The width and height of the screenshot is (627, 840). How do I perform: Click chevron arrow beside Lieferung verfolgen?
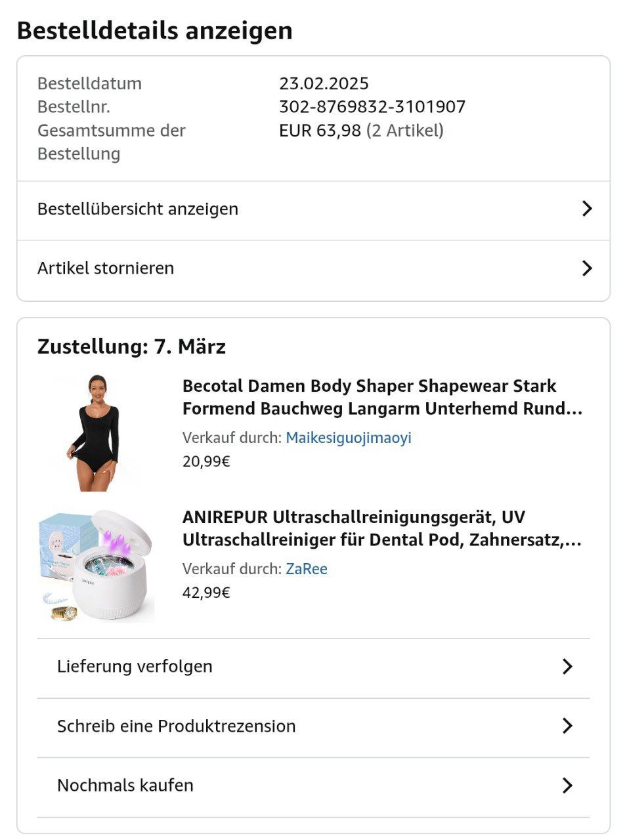[x=567, y=667]
